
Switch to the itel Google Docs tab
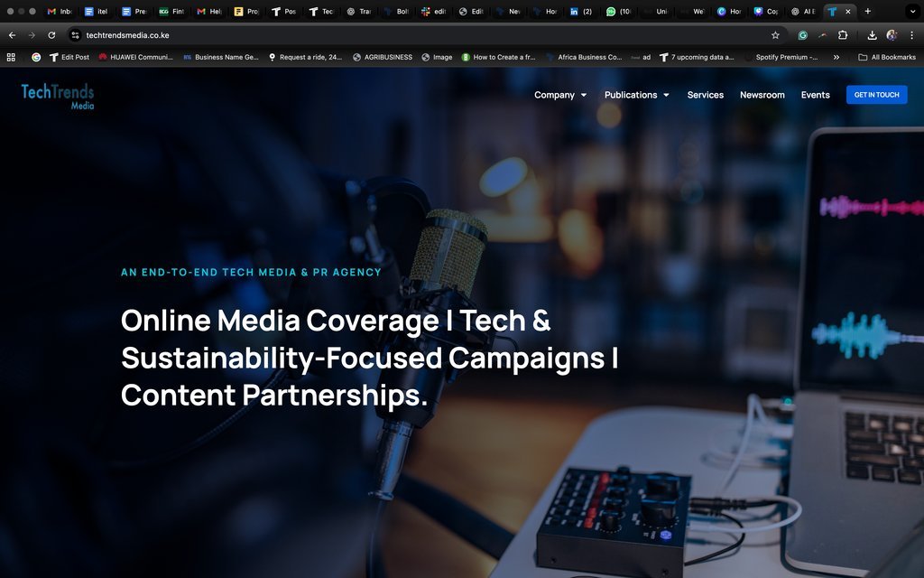coord(96,11)
